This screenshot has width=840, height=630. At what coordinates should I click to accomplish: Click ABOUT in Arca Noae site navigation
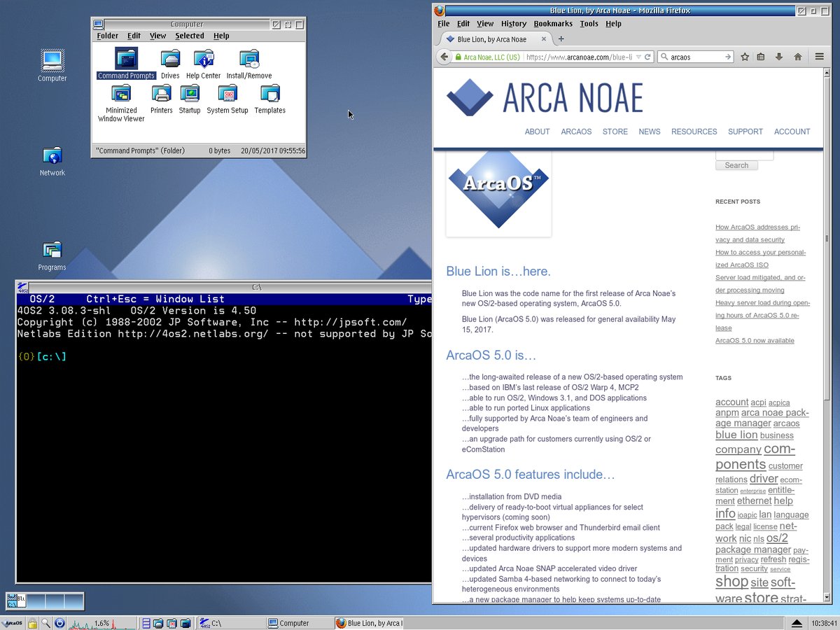point(538,132)
